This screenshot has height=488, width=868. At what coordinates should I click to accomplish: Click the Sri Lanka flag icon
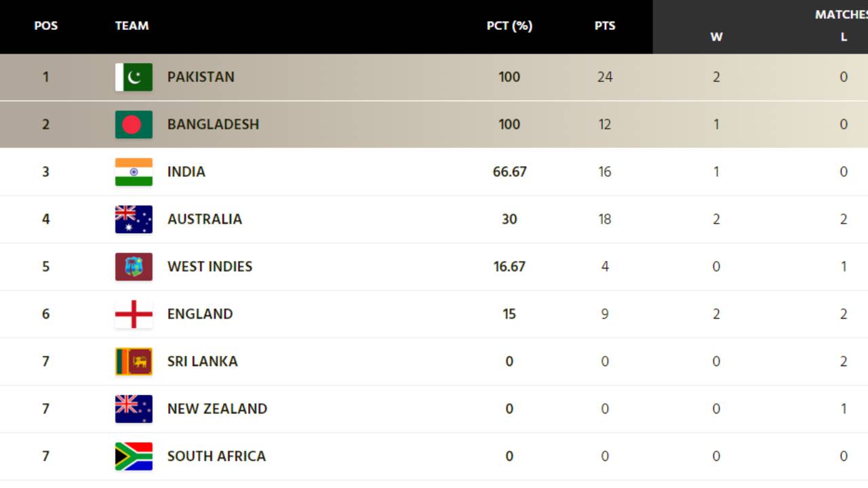coord(134,361)
